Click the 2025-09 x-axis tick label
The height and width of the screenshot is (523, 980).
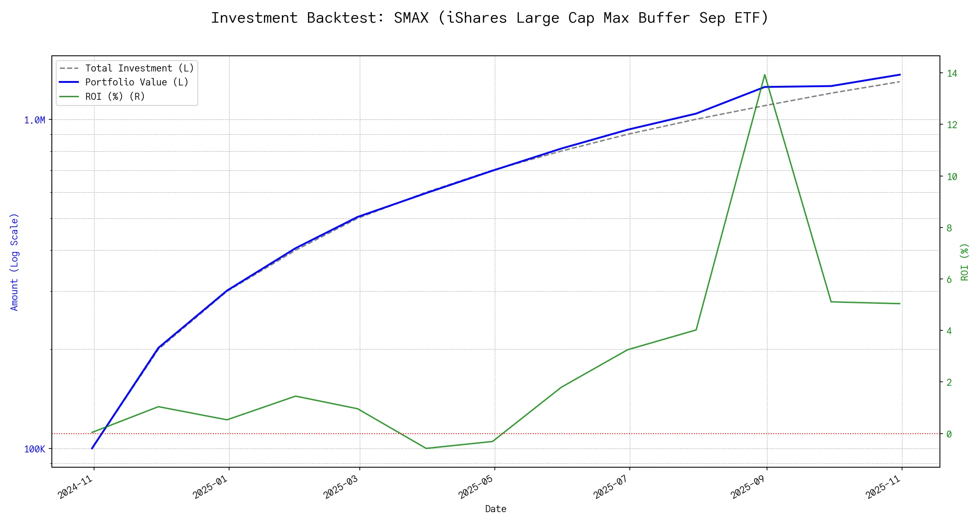[x=748, y=487]
